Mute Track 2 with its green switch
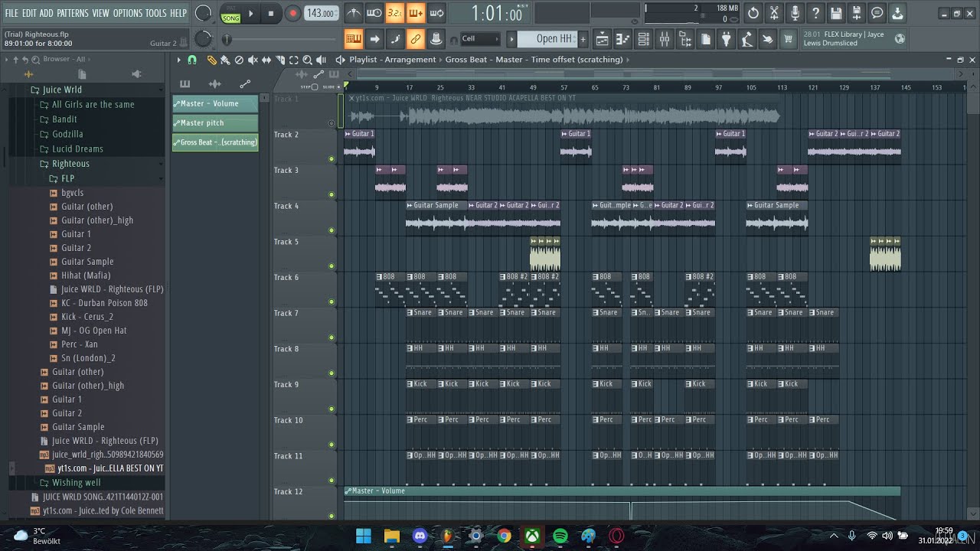 pos(332,159)
